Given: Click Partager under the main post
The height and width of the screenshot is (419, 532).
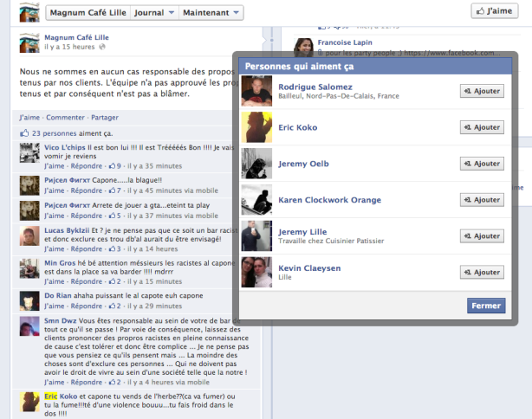Looking at the screenshot, I should 105,117.
